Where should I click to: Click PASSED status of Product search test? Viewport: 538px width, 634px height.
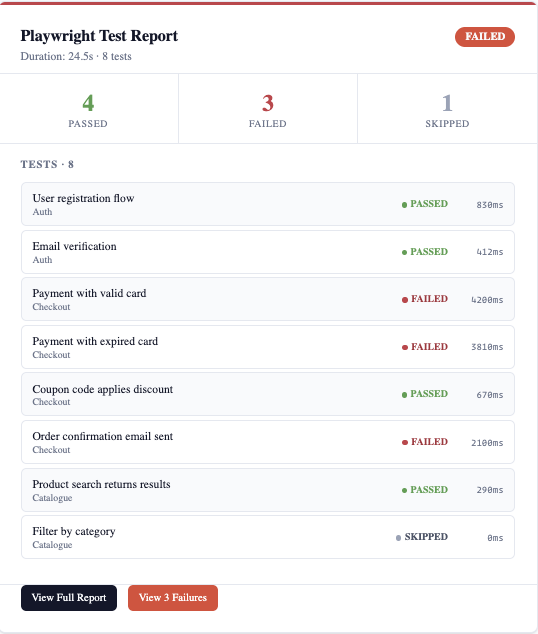pos(425,490)
